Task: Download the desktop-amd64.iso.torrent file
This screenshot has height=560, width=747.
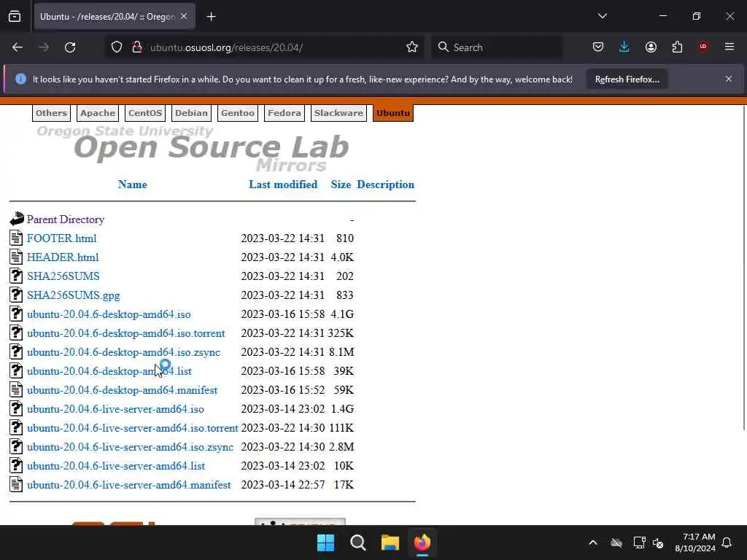Action: click(x=125, y=333)
